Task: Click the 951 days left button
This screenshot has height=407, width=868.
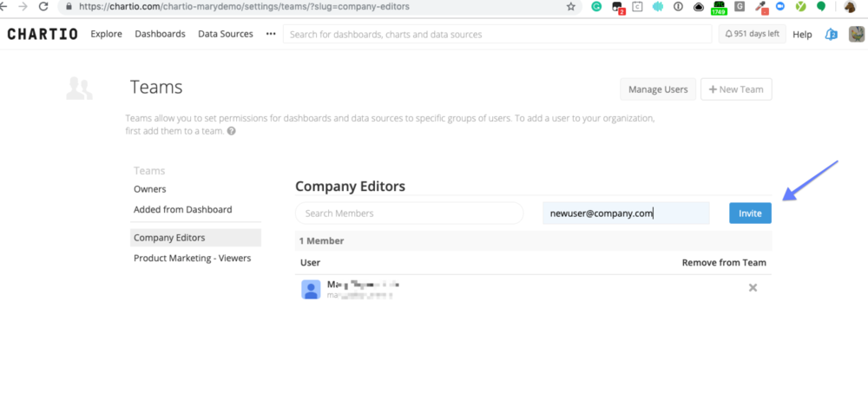Action: 752,34
